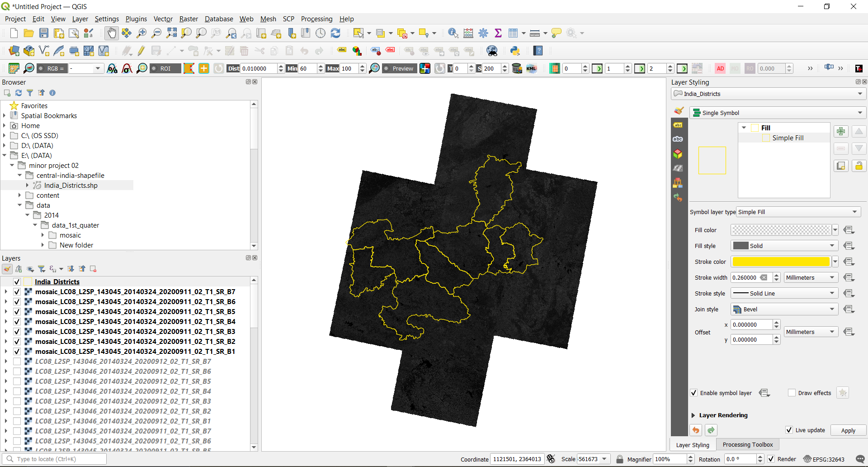Enable the Draw effects checkbox

click(792, 393)
